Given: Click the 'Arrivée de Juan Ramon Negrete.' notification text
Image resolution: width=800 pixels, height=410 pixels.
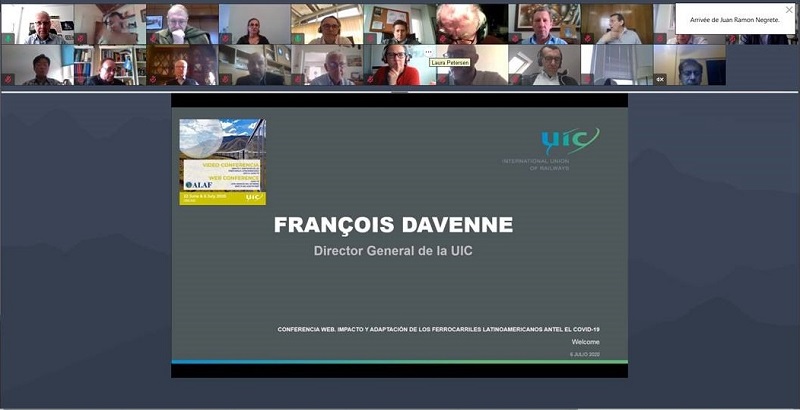Looking at the screenshot, I should click(x=735, y=20).
